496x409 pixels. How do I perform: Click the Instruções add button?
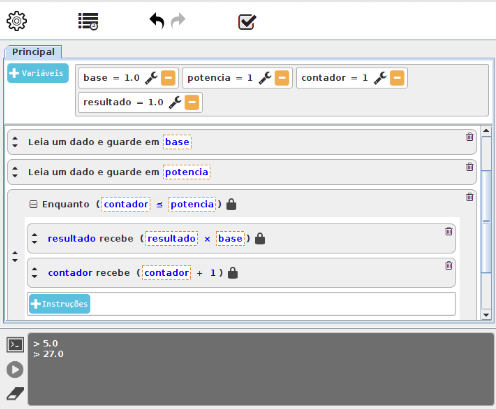[x=60, y=304]
